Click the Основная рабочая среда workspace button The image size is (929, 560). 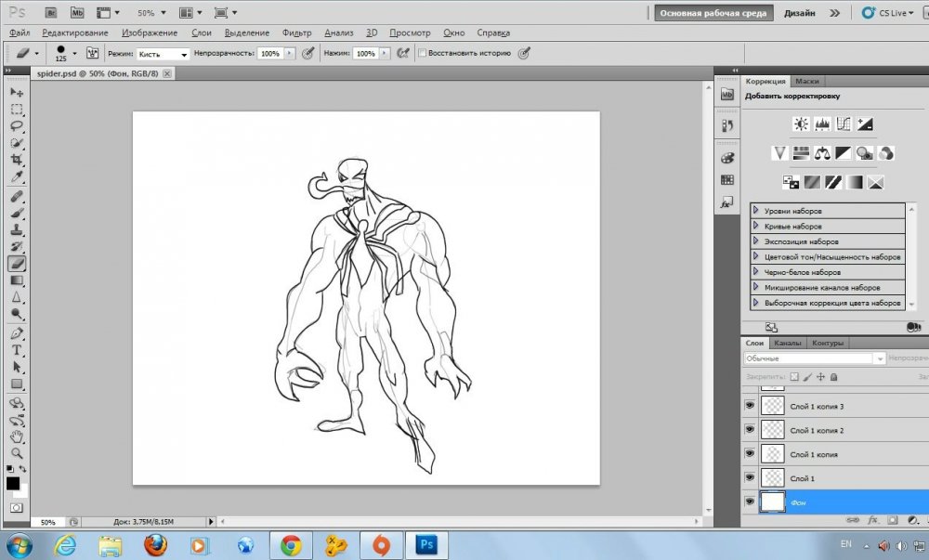(713, 13)
